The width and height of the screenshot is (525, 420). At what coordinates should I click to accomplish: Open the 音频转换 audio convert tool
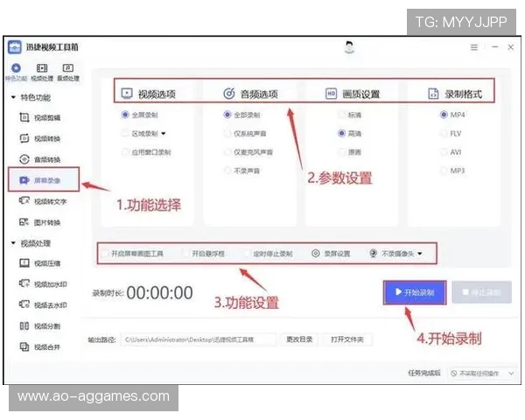click(x=46, y=159)
